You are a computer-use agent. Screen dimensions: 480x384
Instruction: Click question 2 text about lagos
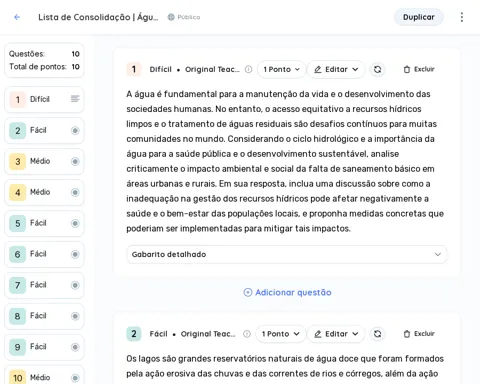pos(285,366)
